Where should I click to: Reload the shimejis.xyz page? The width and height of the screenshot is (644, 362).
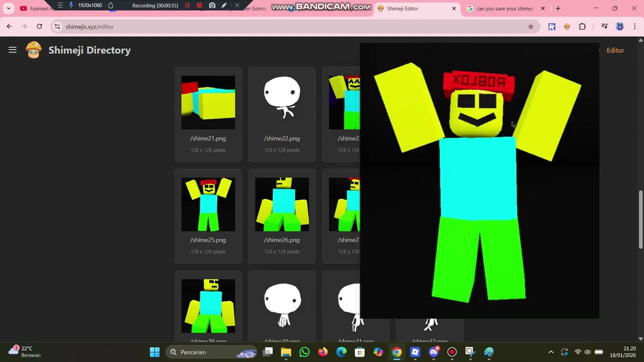coord(39,27)
